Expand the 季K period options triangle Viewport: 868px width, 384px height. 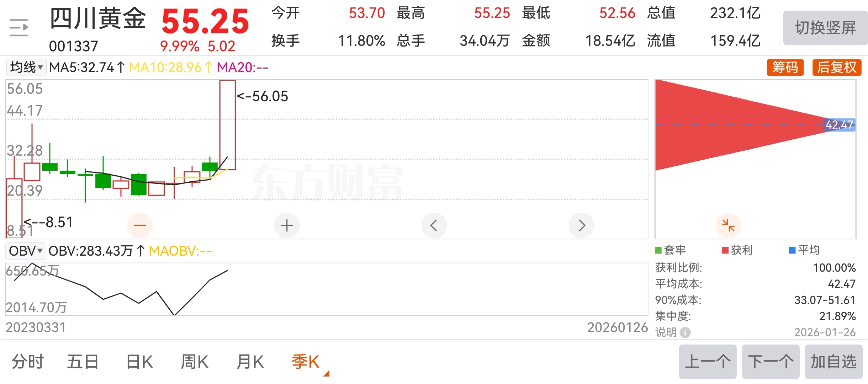pos(327,373)
